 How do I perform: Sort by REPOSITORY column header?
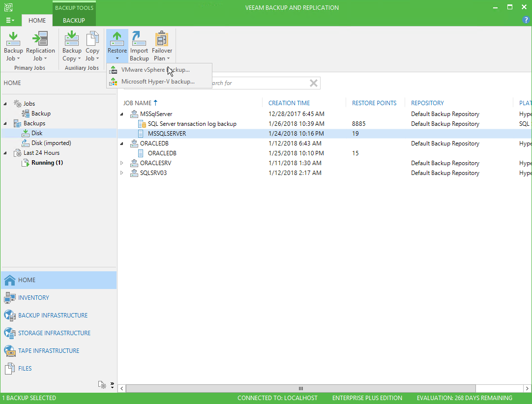[x=427, y=103]
